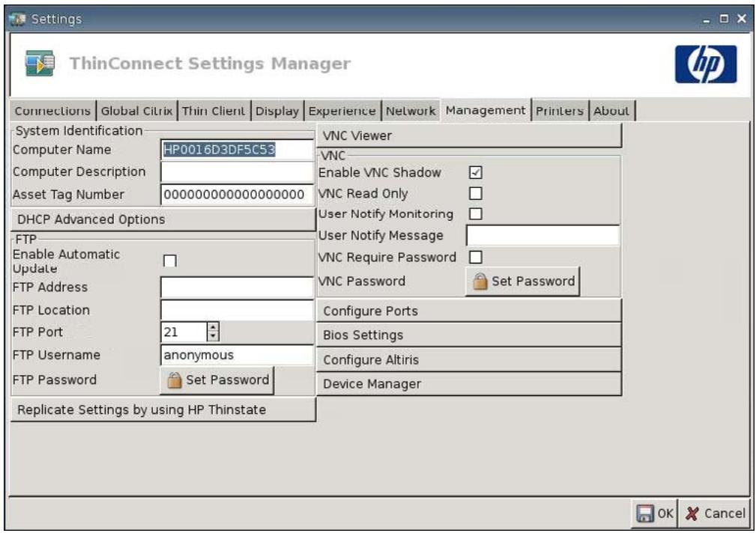Click the Configure Ports button
The image size is (756, 533).
(x=469, y=311)
